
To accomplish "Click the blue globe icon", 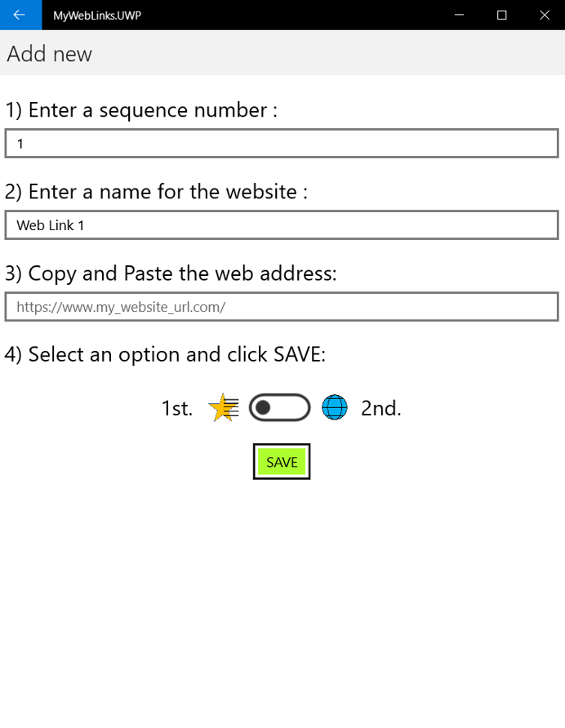I will pos(335,407).
